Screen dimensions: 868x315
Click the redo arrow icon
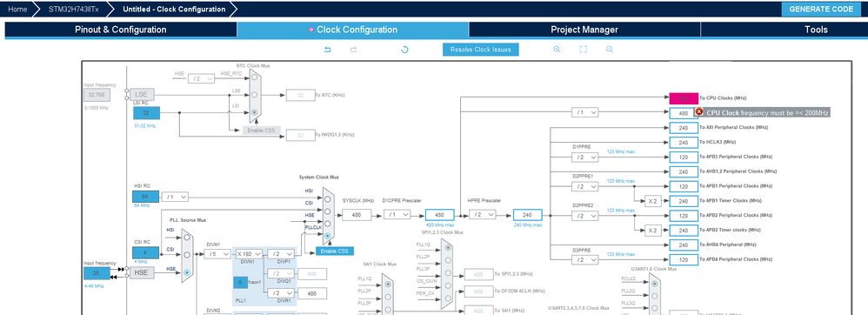[x=354, y=50]
